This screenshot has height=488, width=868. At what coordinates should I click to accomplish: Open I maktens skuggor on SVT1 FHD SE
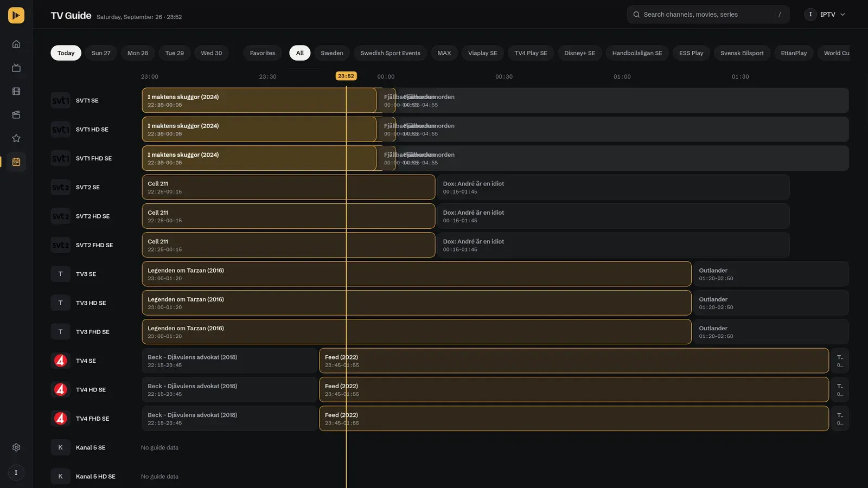(x=259, y=158)
